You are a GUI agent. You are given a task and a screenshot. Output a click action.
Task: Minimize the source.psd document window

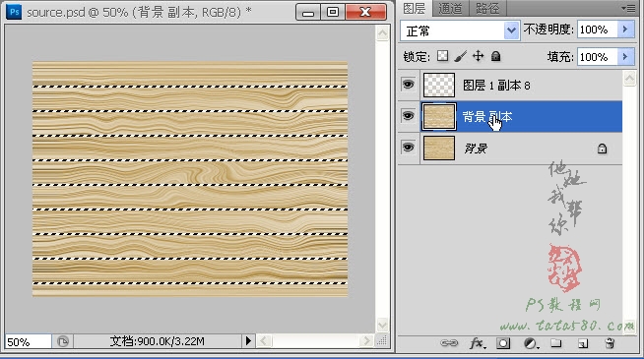tap(308, 13)
